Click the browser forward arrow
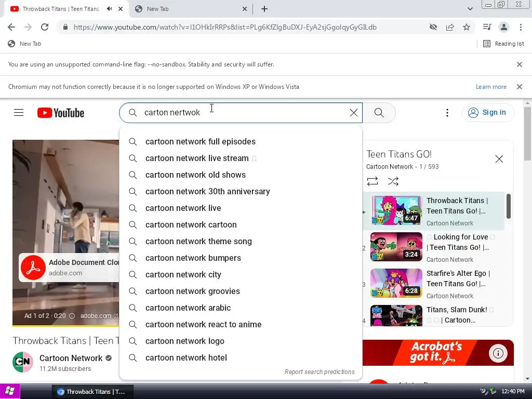 point(28,27)
